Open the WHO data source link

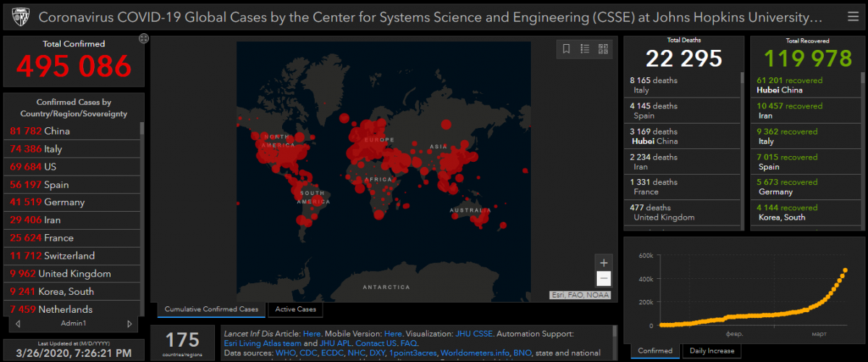(x=286, y=353)
